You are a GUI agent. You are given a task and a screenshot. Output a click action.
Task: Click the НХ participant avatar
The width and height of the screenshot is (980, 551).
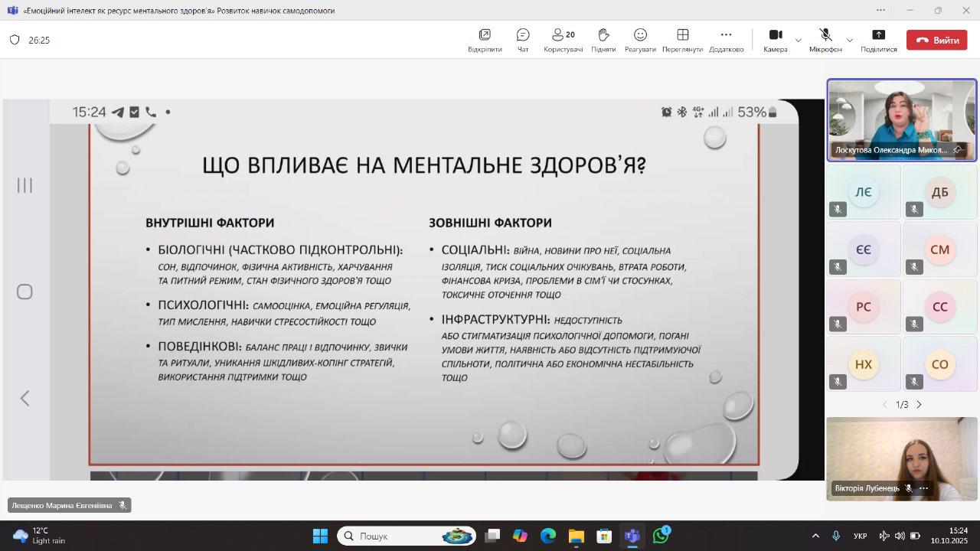click(863, 364)
